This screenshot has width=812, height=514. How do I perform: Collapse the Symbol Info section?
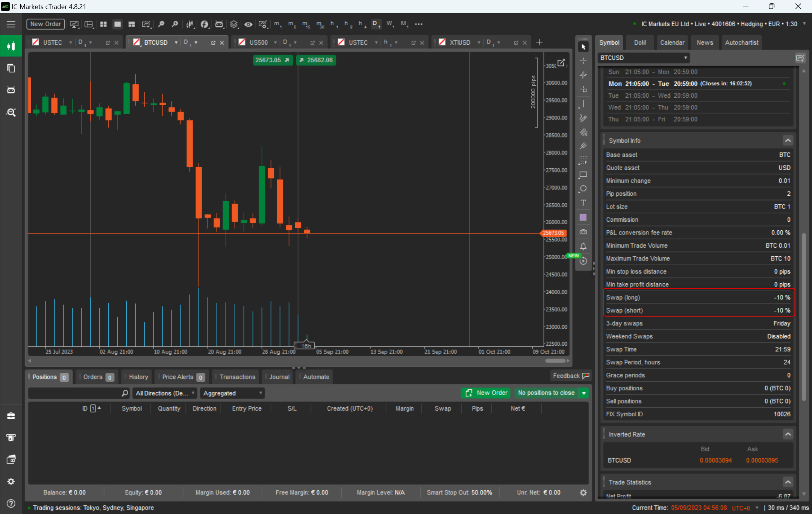pyautogui.click(x=788, y=141)
